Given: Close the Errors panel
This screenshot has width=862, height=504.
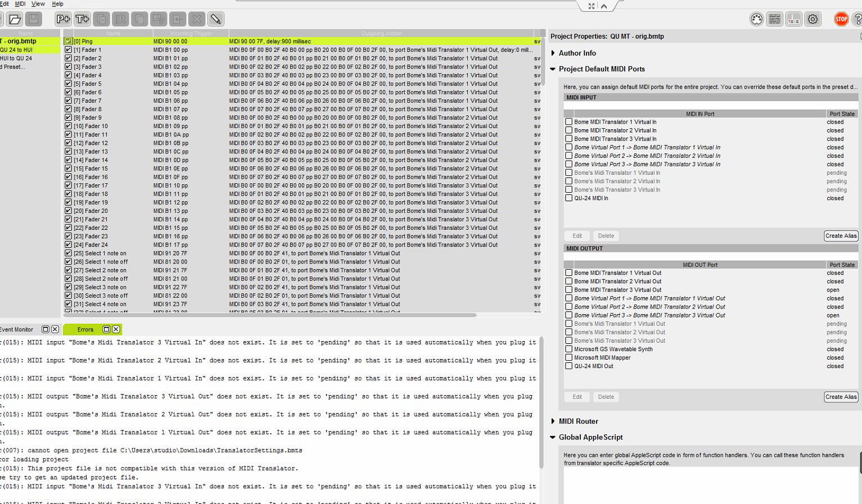Looking at the screenshot, I should pyautogui.click(x=116, y=329).
